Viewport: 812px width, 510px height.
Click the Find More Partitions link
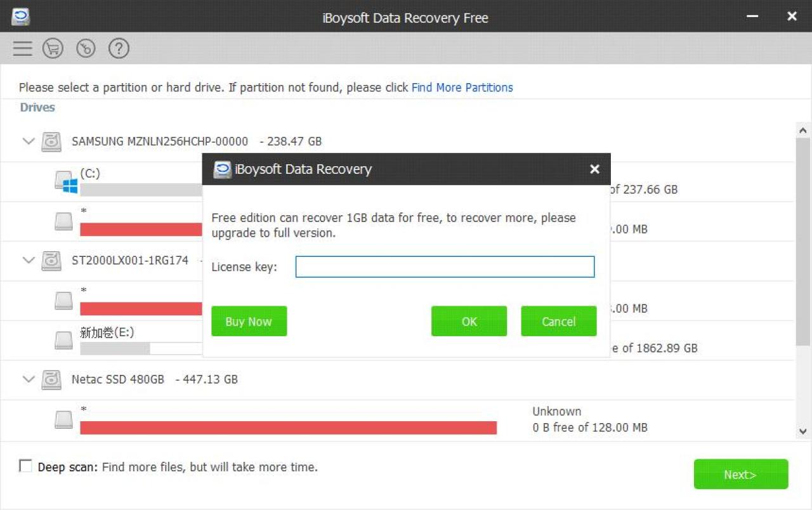[462, 88]
